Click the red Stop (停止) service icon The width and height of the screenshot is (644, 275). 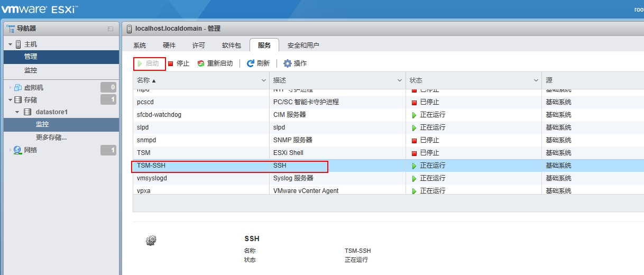(171, 63)
